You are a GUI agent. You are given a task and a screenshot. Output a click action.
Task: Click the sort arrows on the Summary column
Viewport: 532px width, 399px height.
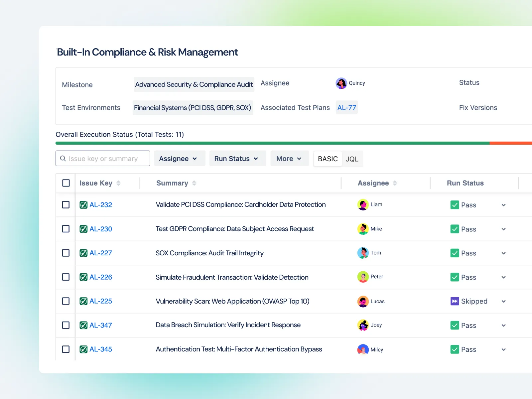(x=194, y=183)
